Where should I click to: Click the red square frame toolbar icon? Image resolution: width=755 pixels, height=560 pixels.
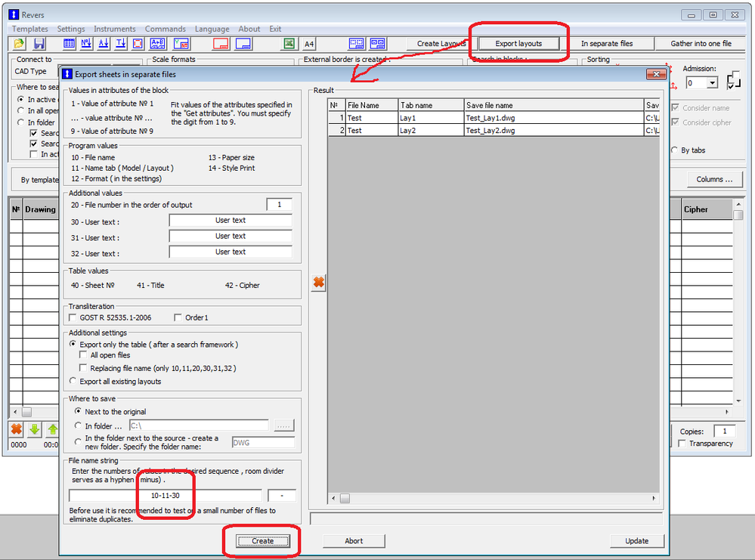coord(138,44)
